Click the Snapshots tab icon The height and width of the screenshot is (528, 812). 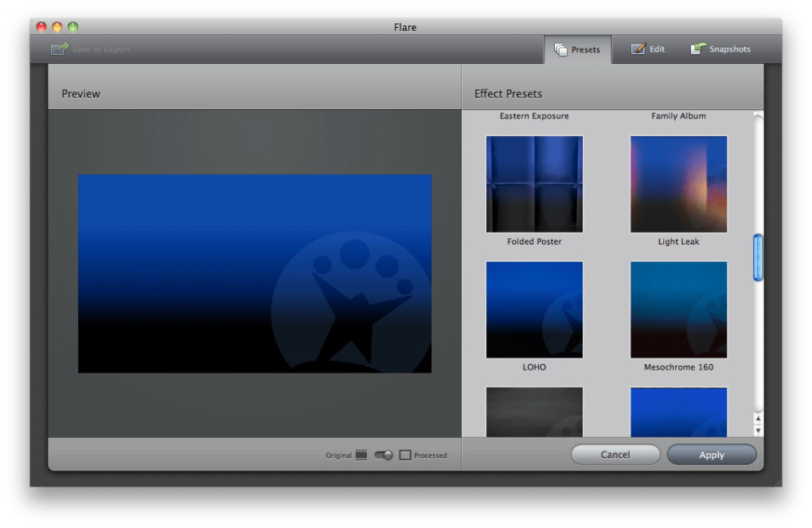pos(698,49)
